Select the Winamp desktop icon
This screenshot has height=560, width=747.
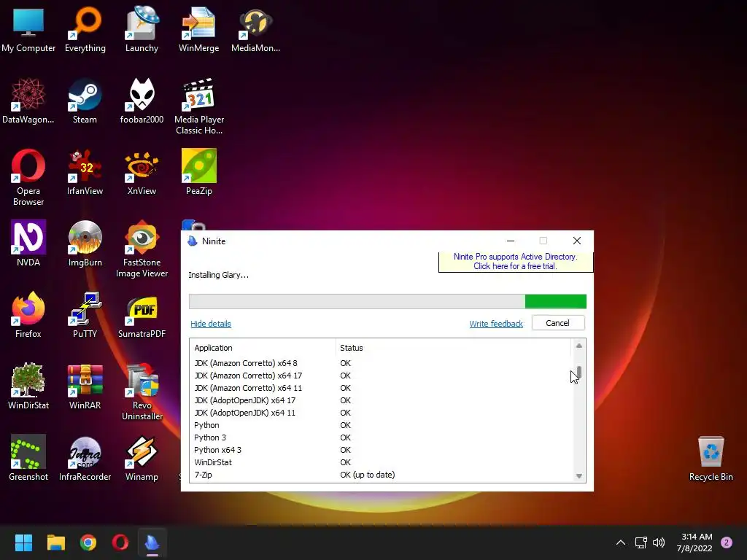click(142, 458)
